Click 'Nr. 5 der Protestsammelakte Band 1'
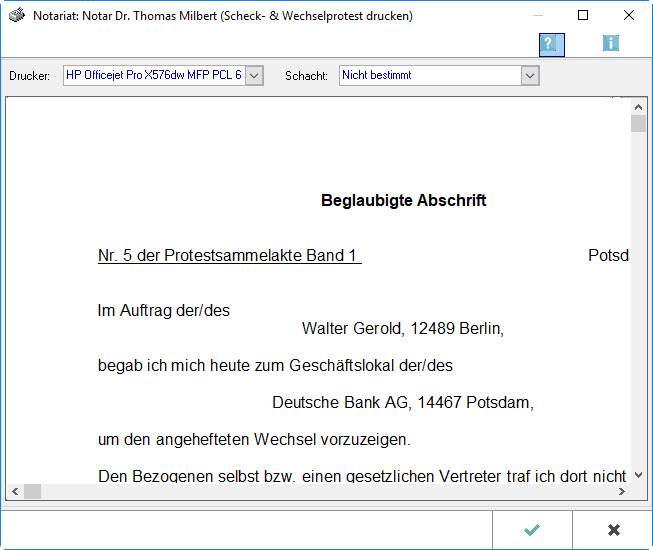 pyautogui.click(x=227, y=255)
